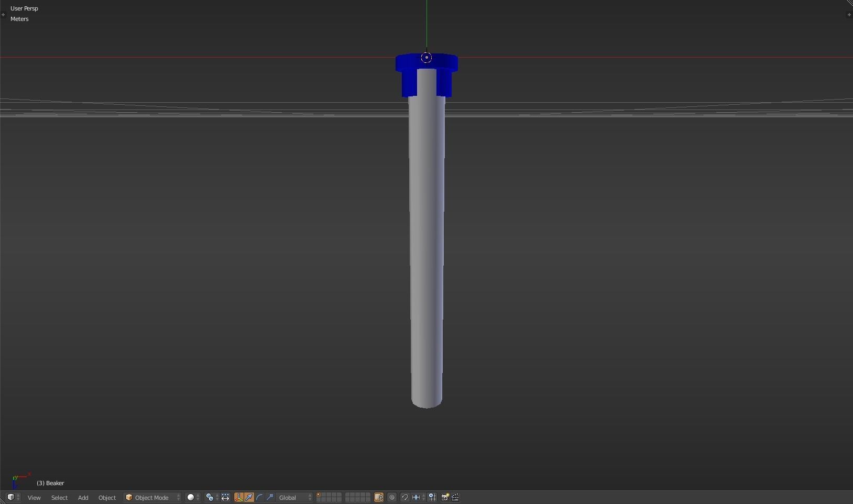Viewport: 853px width, 504px height.
Task: Click the 3D cursor at the origin
Action: pyautogui.click(x=426, y=58)
